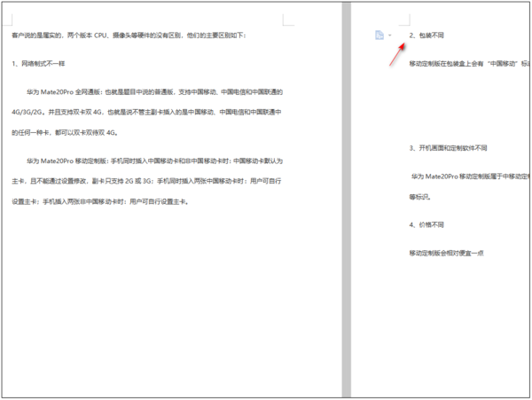The image size is (532, 400).
Task: Click the line "华为 Mate20Pro 移动定制版属于中移动定制"
Action: [x=470, y=176]
